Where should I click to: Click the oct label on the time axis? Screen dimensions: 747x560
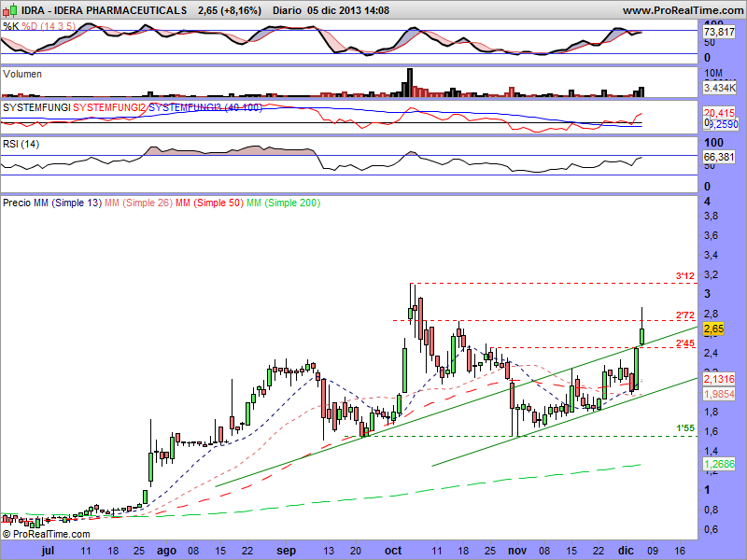point(393,551)
